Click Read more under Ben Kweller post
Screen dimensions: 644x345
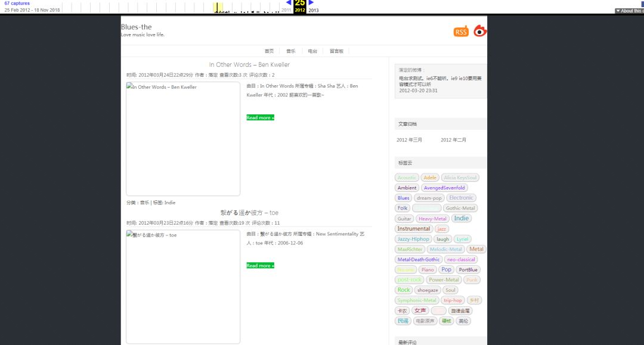pyautogui.click(x=260, y=117)
